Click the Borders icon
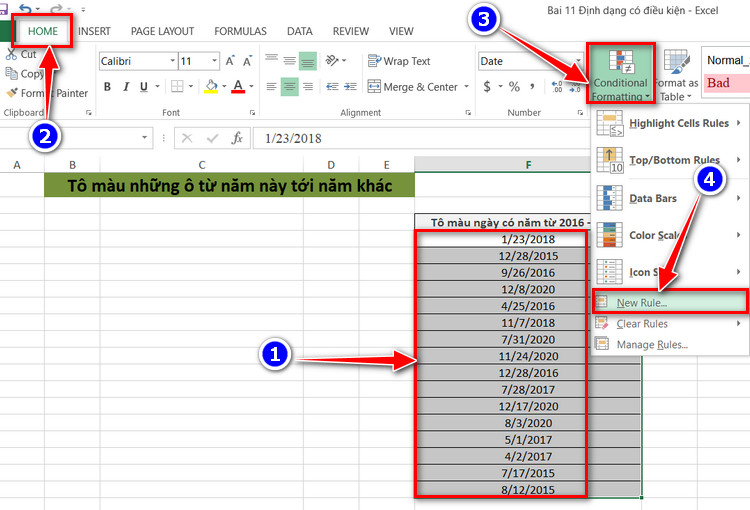Image resolution: width=750 pixels, height=510 pixels. coord(177,87)
